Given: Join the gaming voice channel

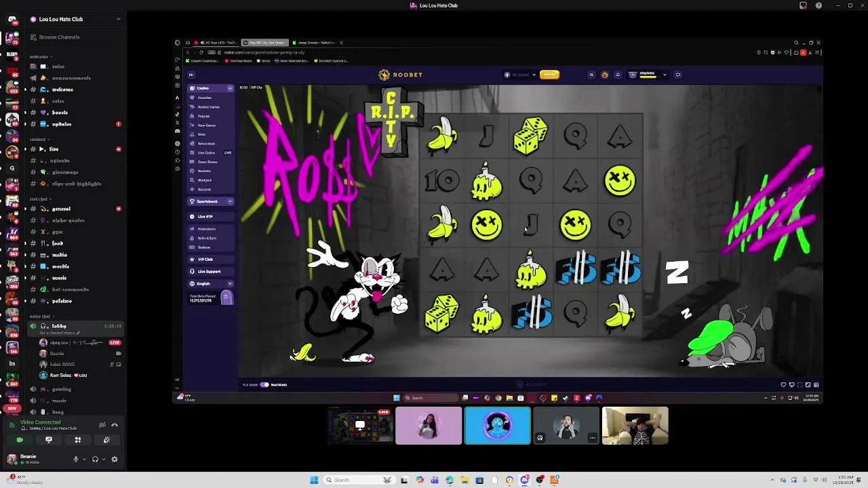Looking at the screenshot, I should coord(75,389).
